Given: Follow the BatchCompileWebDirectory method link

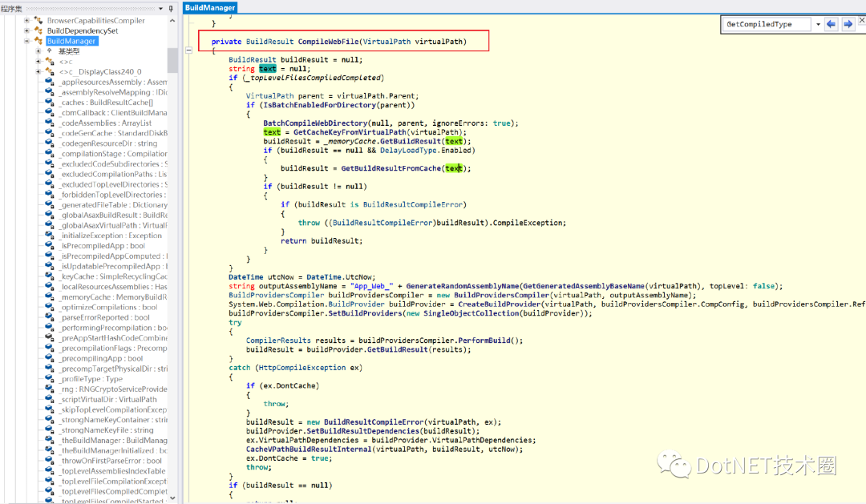Looking at the screenshot, I should (315, 123).
